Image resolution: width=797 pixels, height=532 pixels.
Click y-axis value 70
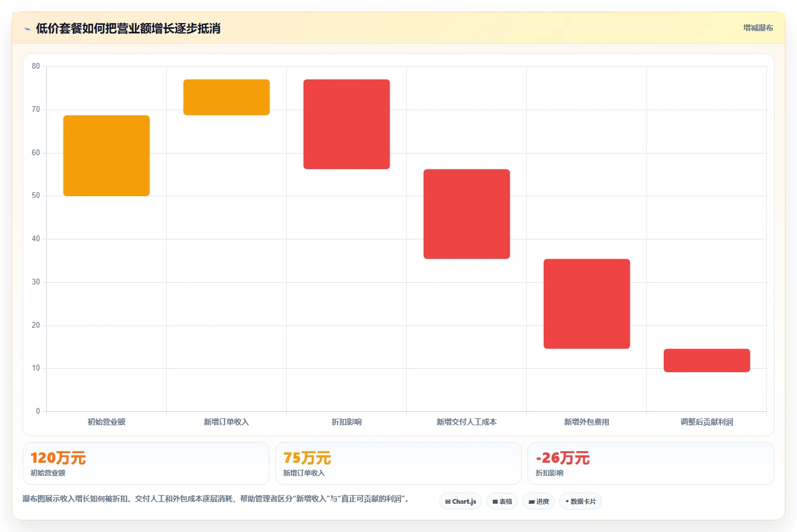pos(36,110)
